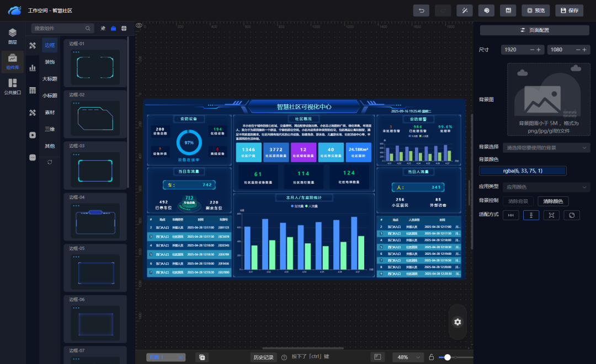Click the 页面配置 page configuration button
The width and height of the screenshot is (596, 364).
[x=534, y=30]
